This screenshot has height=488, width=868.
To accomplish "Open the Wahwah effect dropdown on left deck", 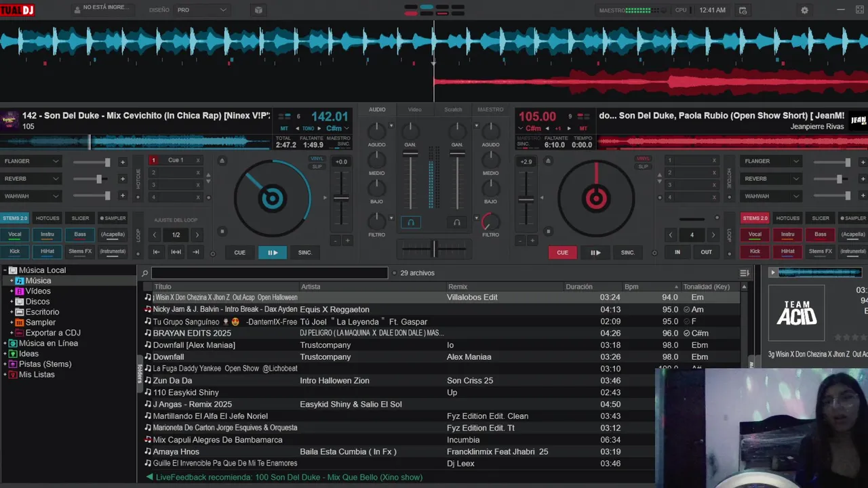I will [31, 196].
